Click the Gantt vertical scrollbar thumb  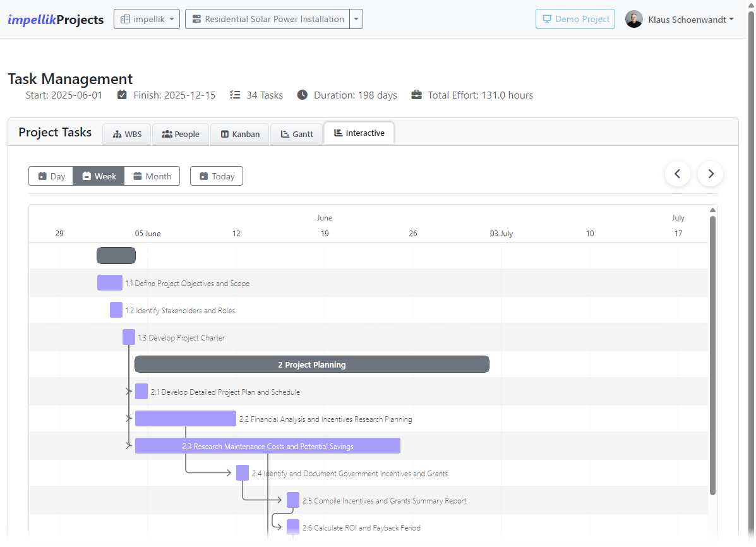click(x=712, y=356)
